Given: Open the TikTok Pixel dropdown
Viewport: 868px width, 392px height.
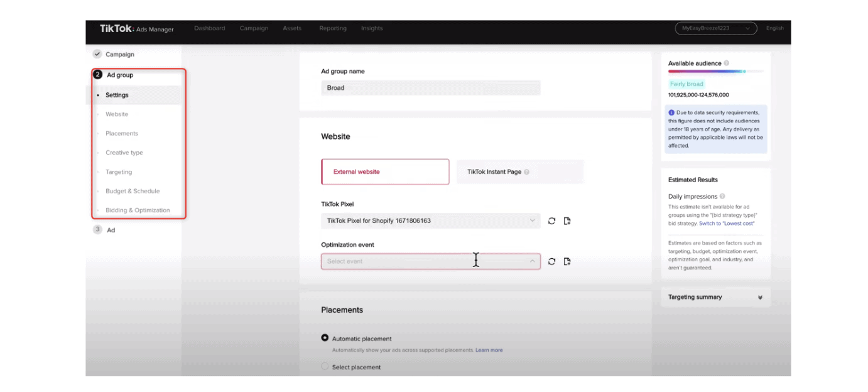Looking at the screenshot, I should pyautogui.click(x=431, y=221).
